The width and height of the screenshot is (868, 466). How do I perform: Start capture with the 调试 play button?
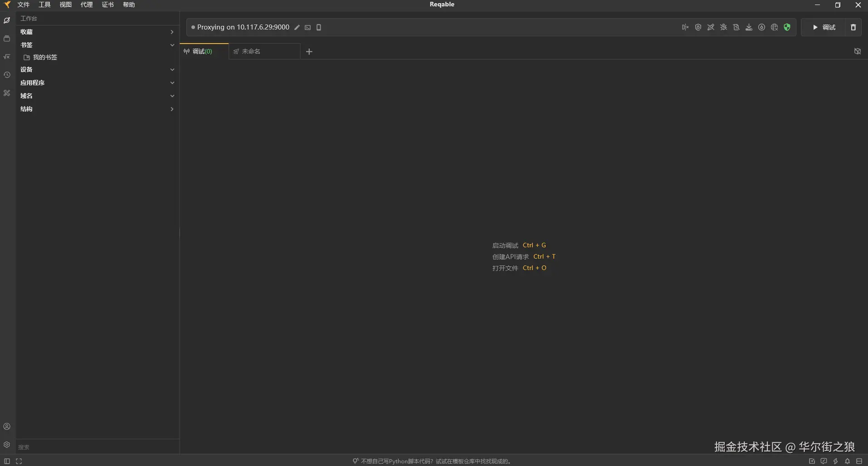pyautogui.click(x=824, y=27)
